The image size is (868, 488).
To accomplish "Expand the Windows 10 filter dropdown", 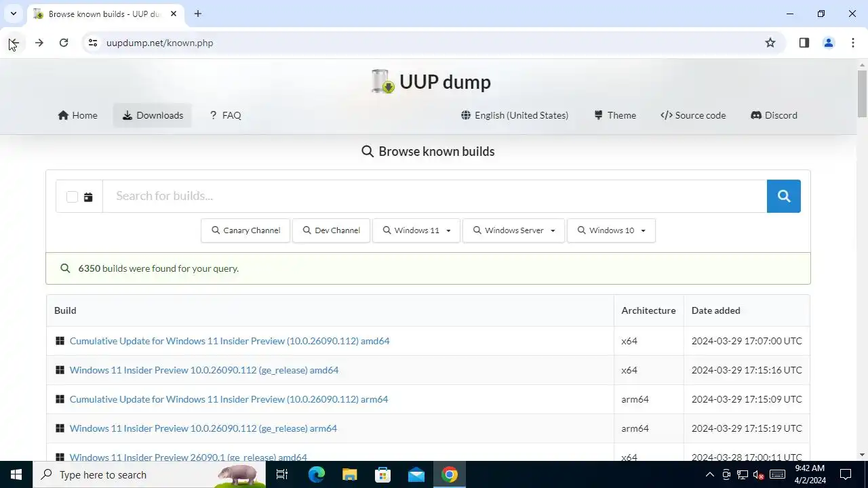I will coord(611,230).
